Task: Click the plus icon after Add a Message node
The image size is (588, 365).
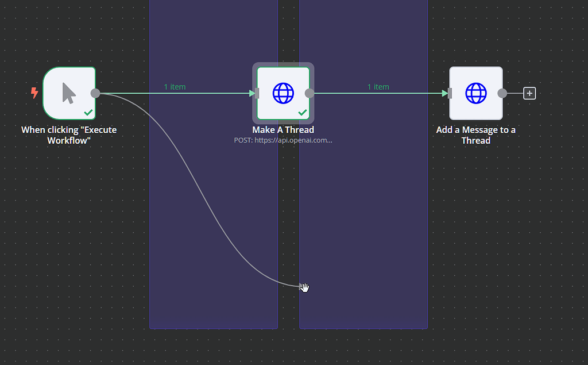Action: pos(529,93)
